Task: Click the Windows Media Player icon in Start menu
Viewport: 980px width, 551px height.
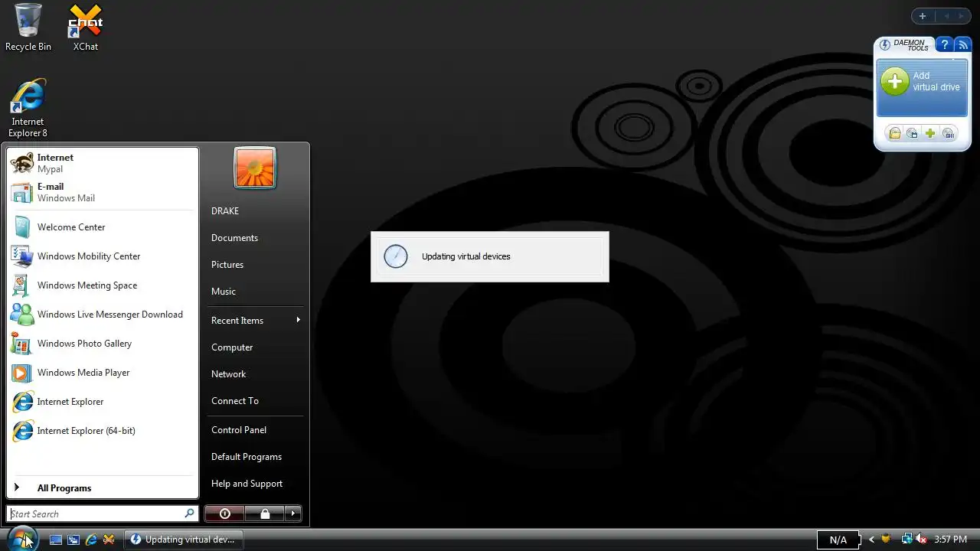Action: point(22,373)
